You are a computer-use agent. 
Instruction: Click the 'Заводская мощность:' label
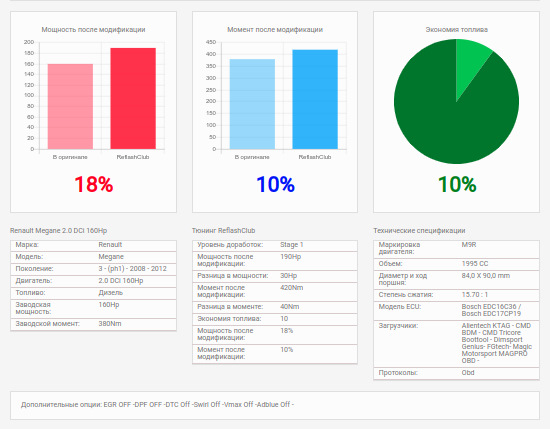pos(33,308)
